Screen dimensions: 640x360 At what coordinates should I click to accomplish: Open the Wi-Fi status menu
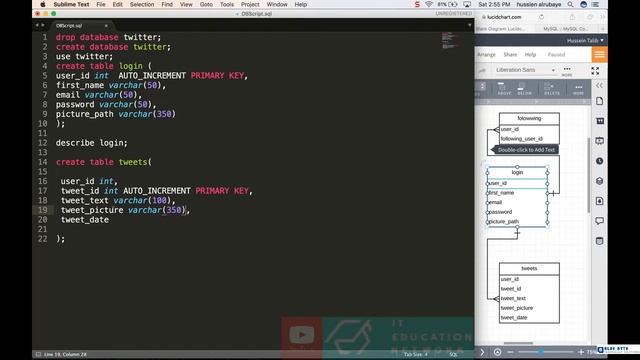[x=429, y=4]
